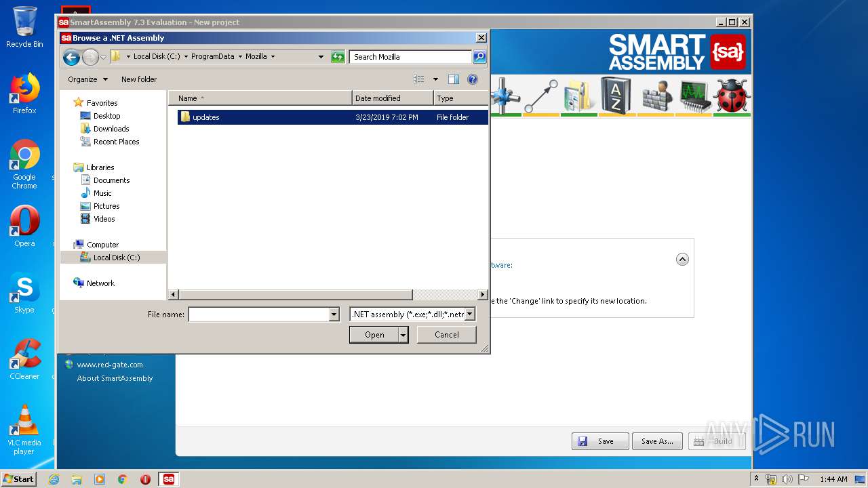Collapse the panel with the round chevron button
Viewport: 868px width, 488px height.
point(682,259)
